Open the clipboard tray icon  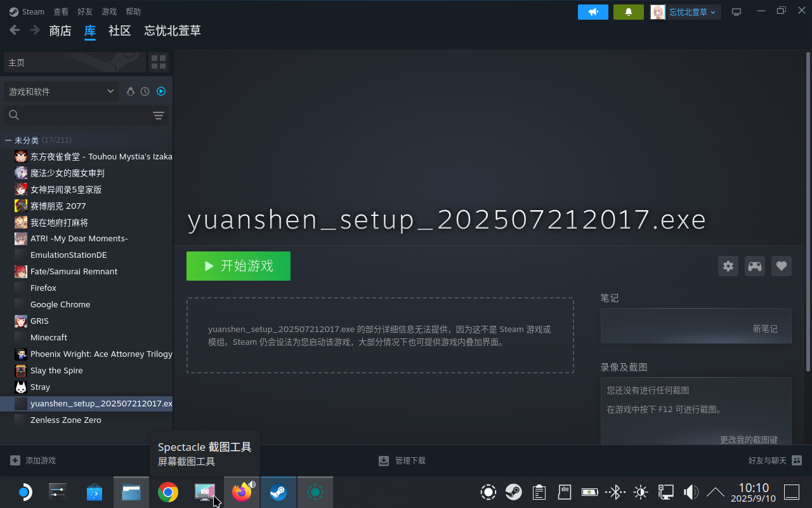point(539,492)
